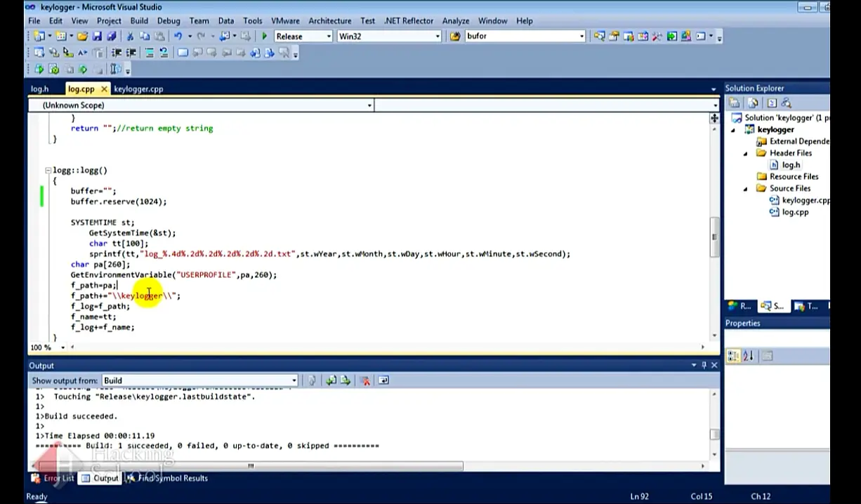
Task: Open the .NET Reflector menu
Action: click(408, 20)
